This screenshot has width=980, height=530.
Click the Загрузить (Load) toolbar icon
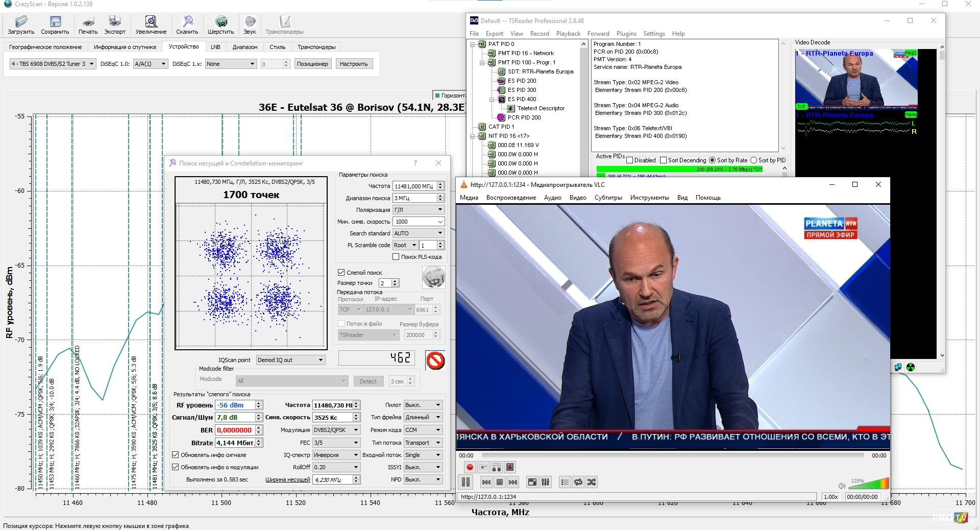click(x=21, y=22)
